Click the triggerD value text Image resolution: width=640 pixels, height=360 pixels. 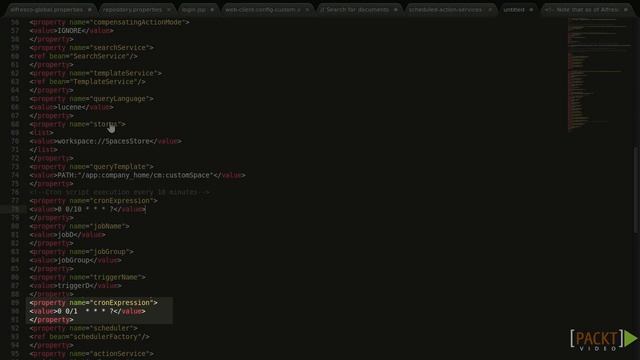[x=73, y=286]
